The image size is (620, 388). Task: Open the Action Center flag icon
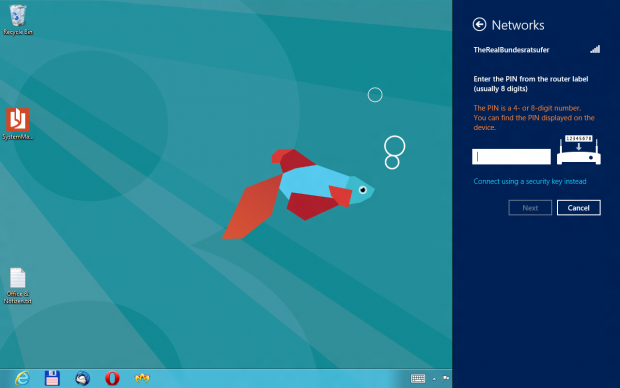(x=446, y=379)
